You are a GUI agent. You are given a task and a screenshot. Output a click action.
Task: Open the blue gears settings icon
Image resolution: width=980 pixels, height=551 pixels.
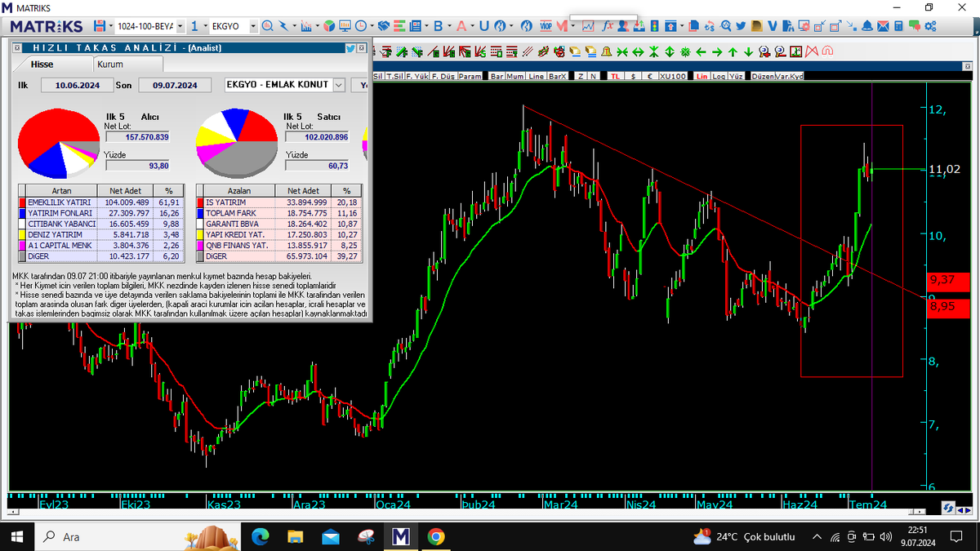[x=930, y=26]
